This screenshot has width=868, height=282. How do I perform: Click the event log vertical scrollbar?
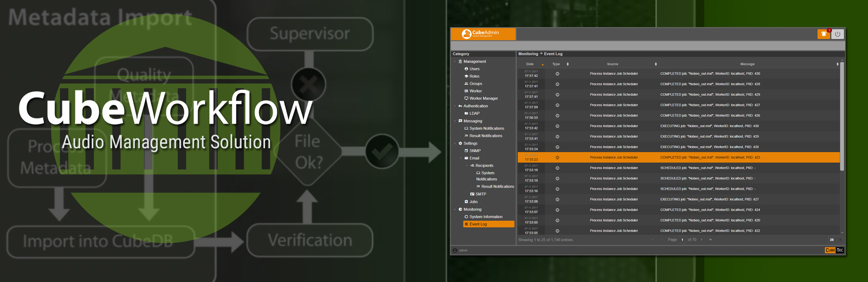[x=842, y=117]
